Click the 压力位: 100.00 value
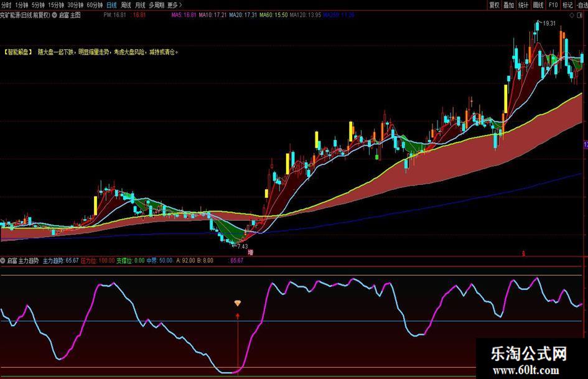The image size is (588, 379). tap(98, 260)
